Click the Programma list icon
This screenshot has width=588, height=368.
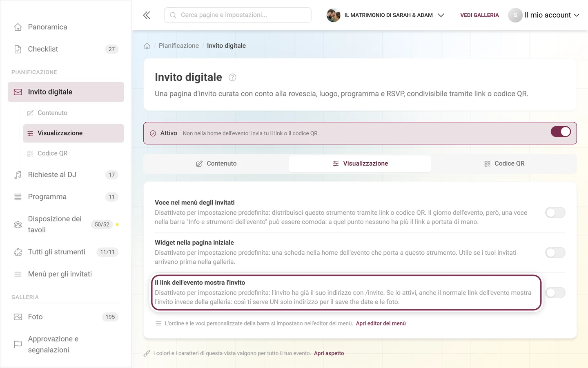tap(18, 197)
